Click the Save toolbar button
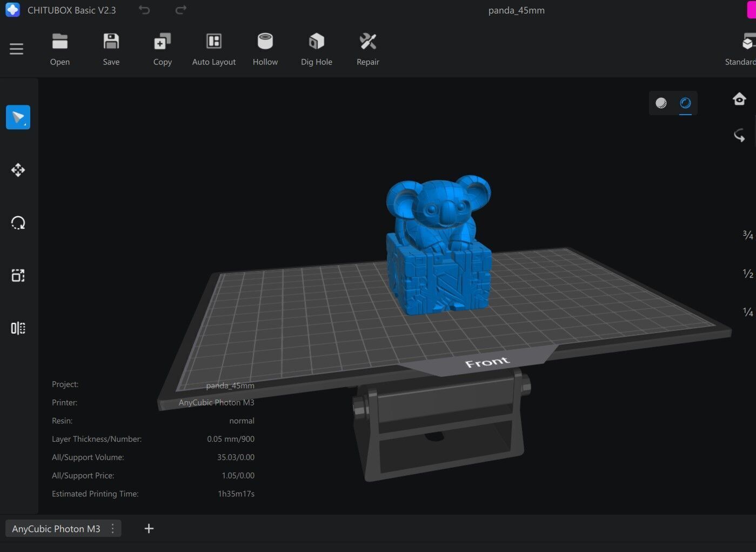The image size is (756, 552). [111, 49]
